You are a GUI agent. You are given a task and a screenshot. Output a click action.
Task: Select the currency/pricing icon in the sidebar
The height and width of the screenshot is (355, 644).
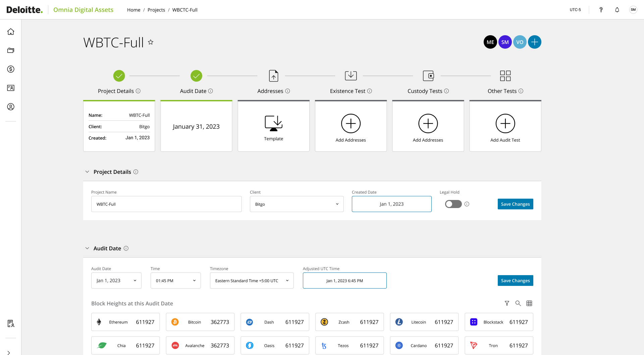(x=11, y=69)
